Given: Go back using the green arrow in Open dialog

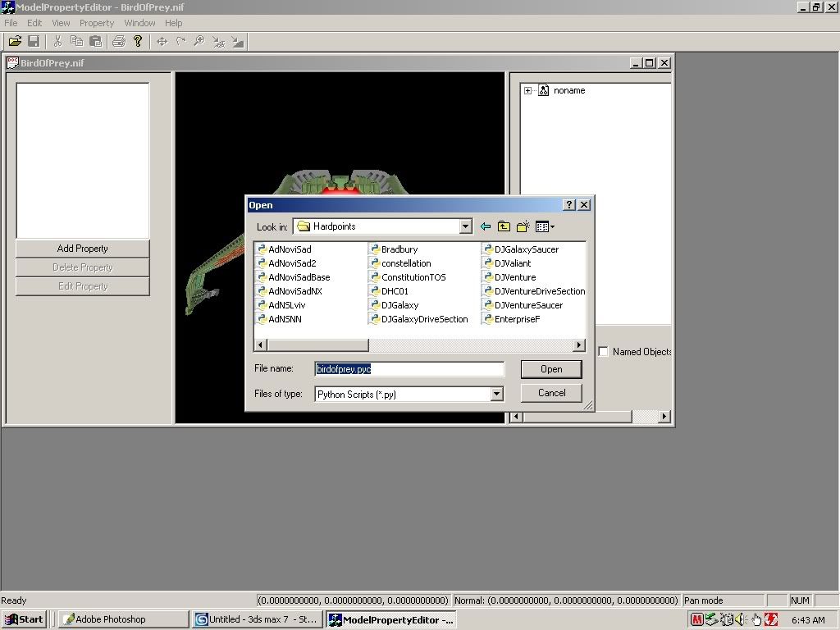Looking at the screenshot, I should pyautogui.click(x=486, y=226).
